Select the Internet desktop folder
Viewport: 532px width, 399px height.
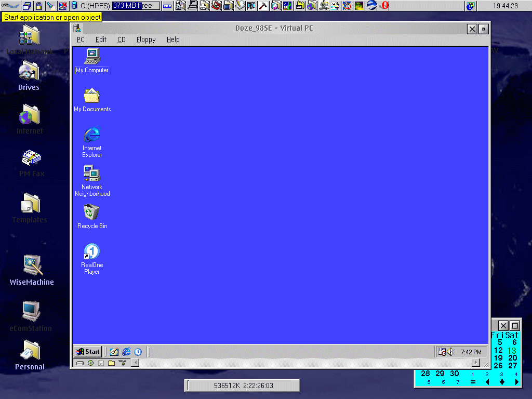click(30, 119)
